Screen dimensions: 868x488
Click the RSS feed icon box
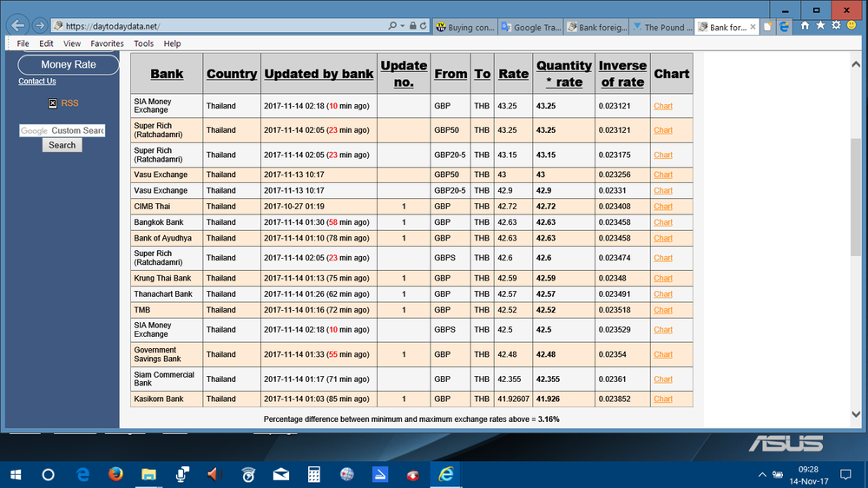click(53, 103)
